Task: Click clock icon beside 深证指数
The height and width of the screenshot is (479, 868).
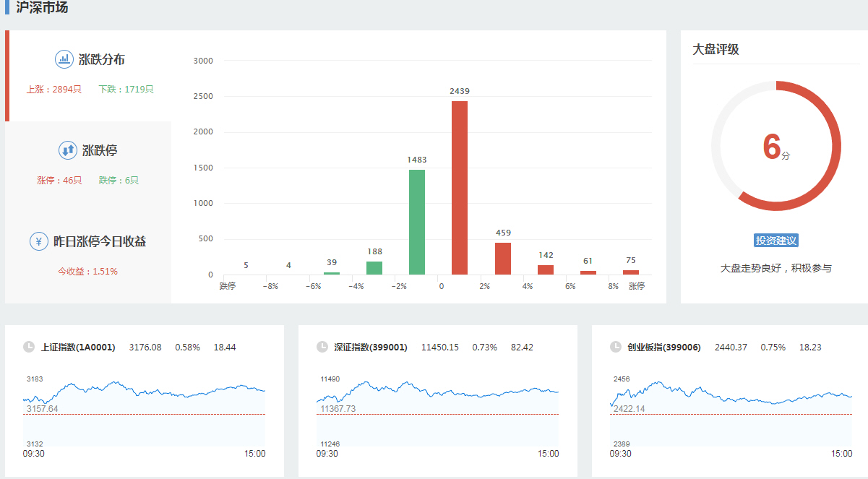Action: (322, 347)
